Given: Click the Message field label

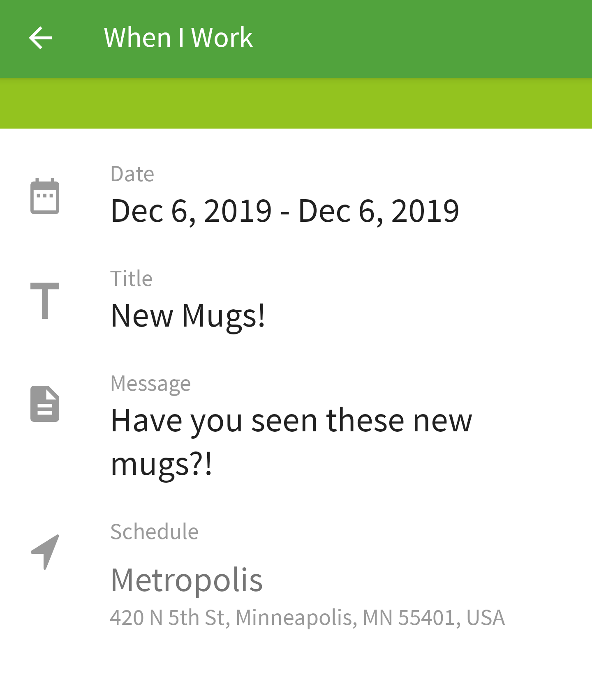Looking at the screenshot, I should pos(150,384).
